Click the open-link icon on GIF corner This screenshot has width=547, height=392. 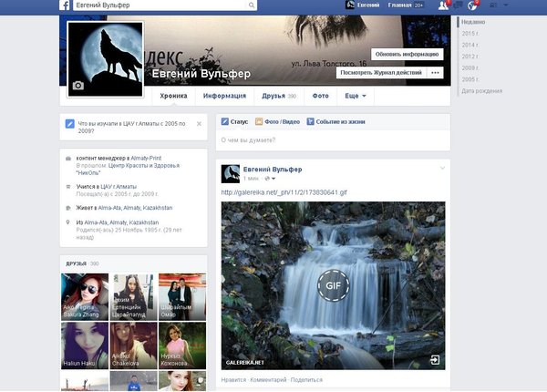(435, 360)
